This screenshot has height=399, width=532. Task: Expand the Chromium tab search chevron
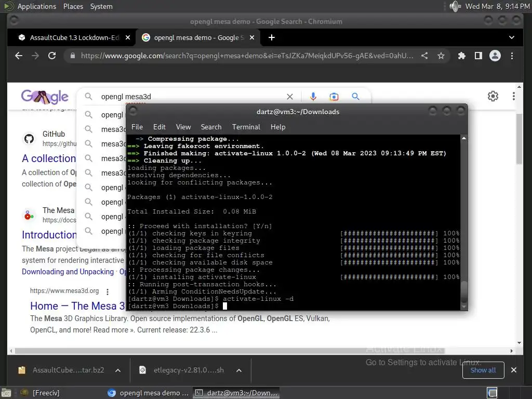[x=512, y=37]
